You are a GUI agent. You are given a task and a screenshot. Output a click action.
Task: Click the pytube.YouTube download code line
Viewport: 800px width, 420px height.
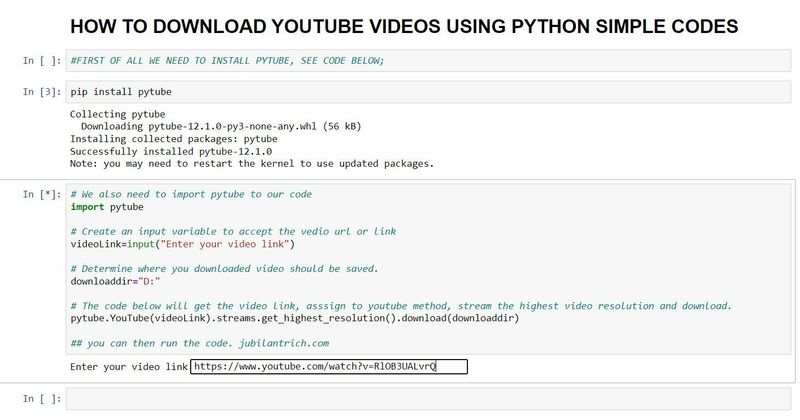[294, 318]
